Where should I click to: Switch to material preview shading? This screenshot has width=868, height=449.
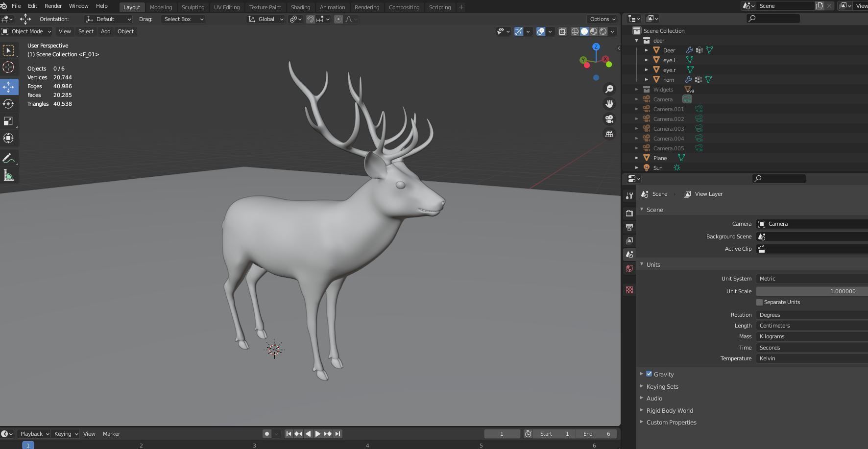pos(594,31)
